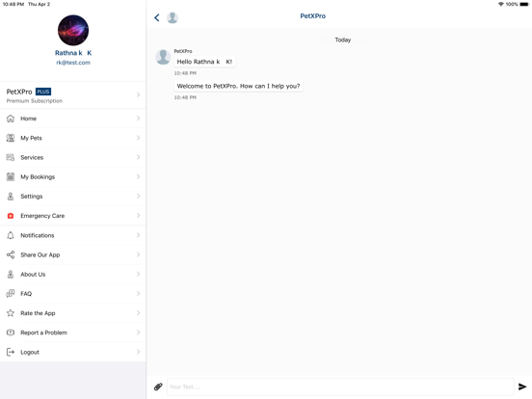Tap the rk@test.com email link
This screenshot has width=532, height=399.
[x=73, y=63]
